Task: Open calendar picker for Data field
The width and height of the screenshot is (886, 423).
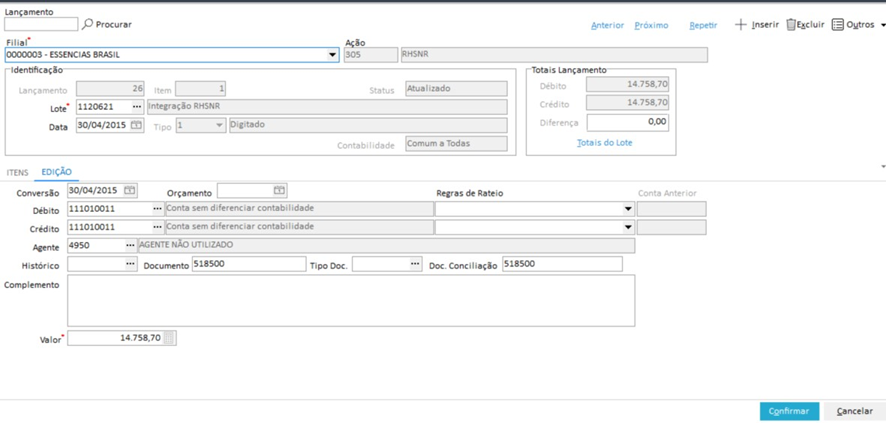Action: (136, 125)
